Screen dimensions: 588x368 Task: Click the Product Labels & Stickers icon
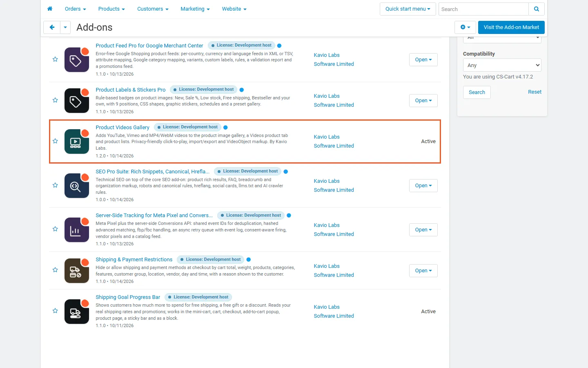[x=77, y=101]
